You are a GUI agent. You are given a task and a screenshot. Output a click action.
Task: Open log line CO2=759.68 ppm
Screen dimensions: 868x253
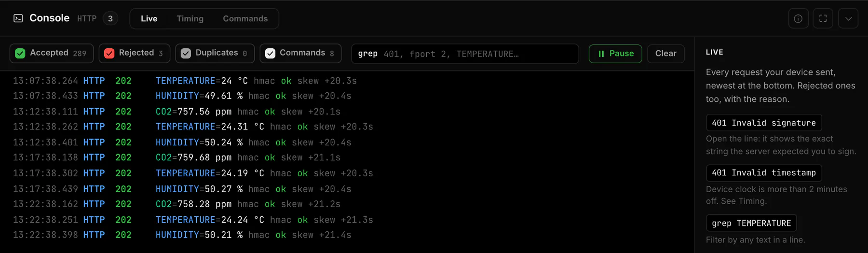click(x=347, y=157)
